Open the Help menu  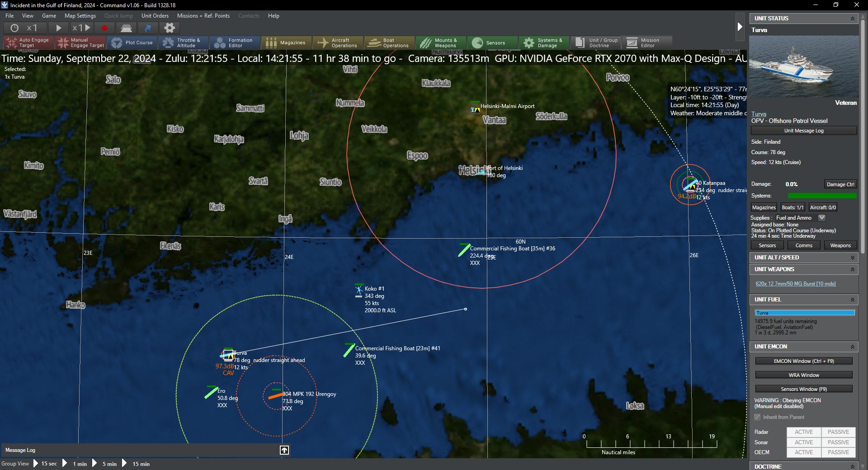pyautogui.click(x=274, y=16)
